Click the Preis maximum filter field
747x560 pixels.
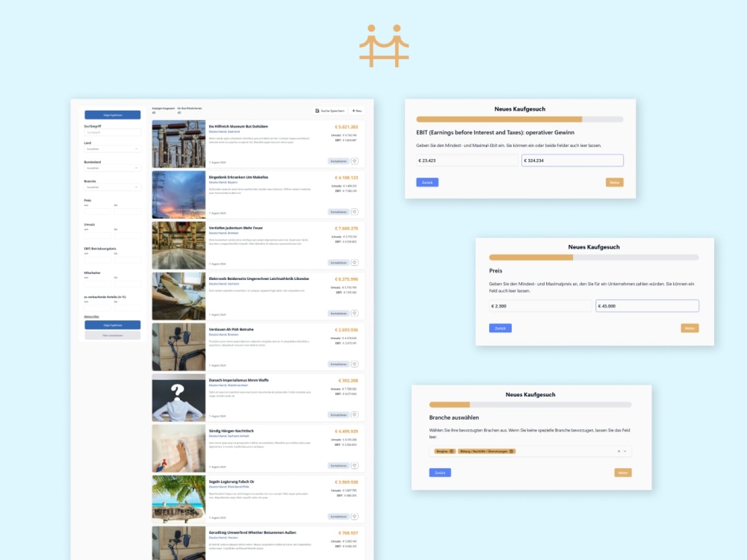point(127,211)
